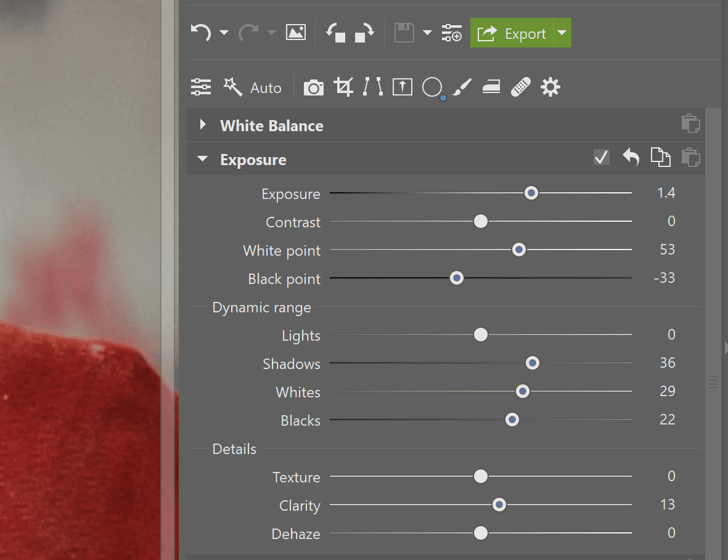Click the Lights value field
Image resolution: width=728 pixels, height=560 pixels.
[671, 335]
